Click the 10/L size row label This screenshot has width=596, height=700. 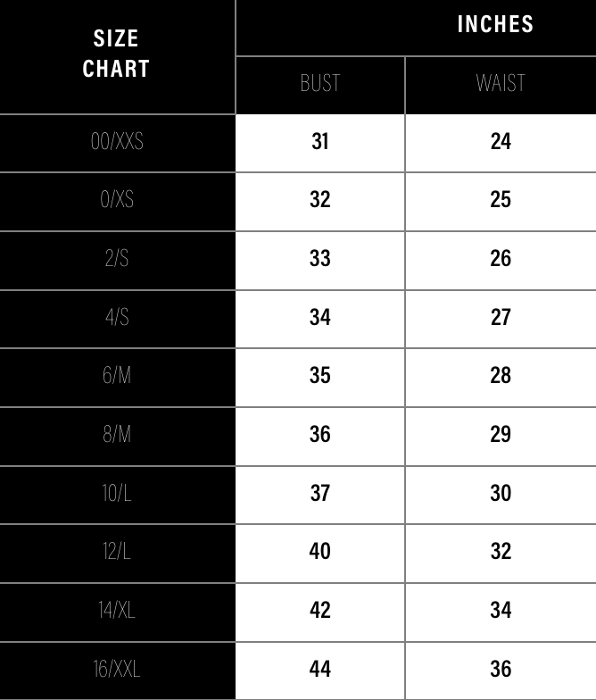[x=117, y=493]
